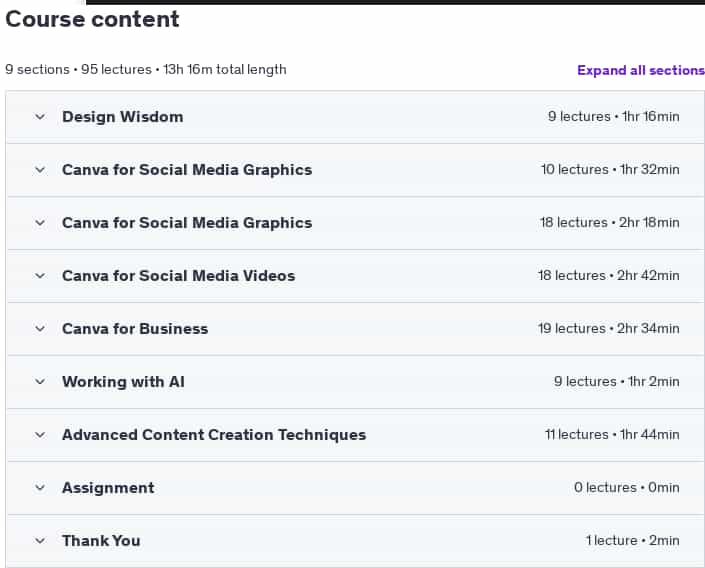Image resolution: width=705 pixels, height=568 pixels.
Task: Expand the Canva for Social Media Videos chevron
Action: 40,276
